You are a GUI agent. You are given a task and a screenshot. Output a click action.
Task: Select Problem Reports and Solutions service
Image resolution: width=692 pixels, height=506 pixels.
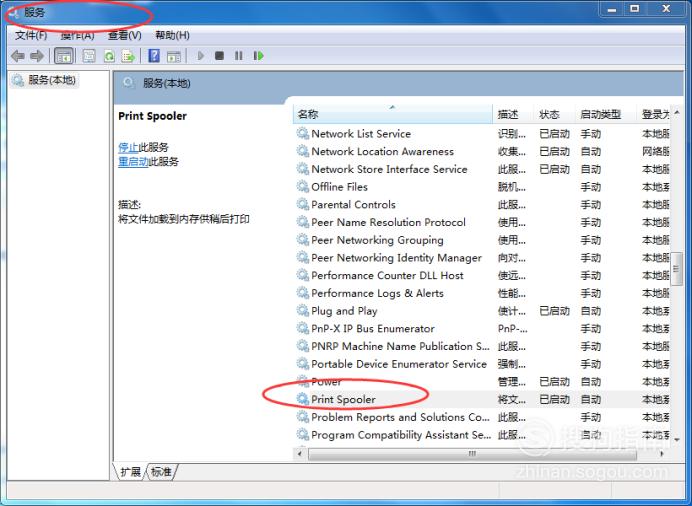482,417
